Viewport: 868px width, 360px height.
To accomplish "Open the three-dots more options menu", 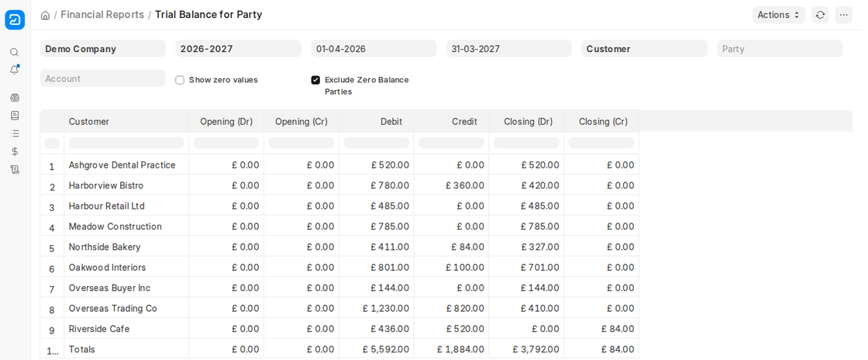I will coord(844,15).
